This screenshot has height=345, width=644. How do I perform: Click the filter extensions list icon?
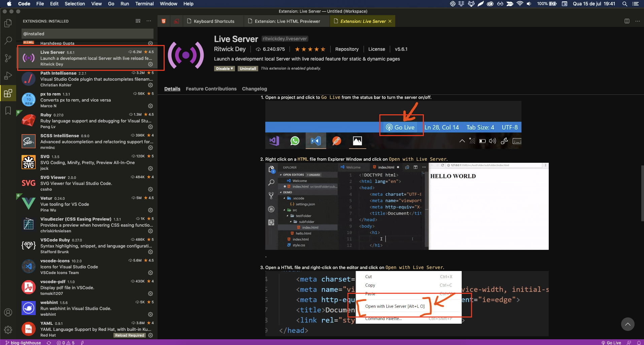tap(138, 21)
